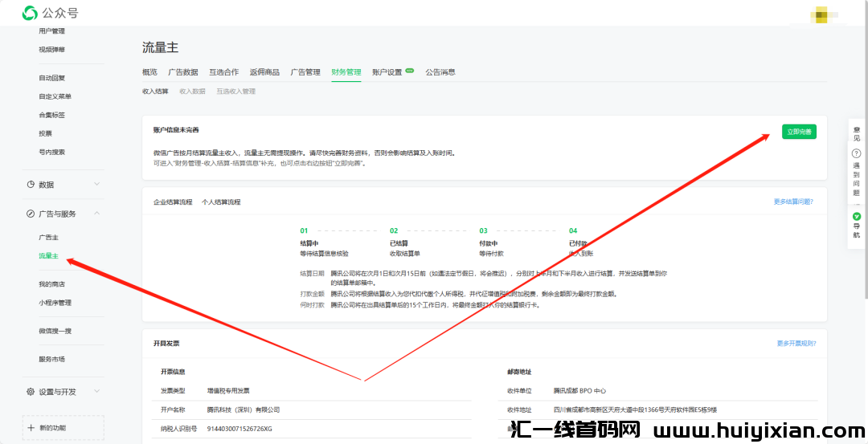Switch to 收入数据 sub-tab
This screenshot has height=444, width=868.
(192, 92)
